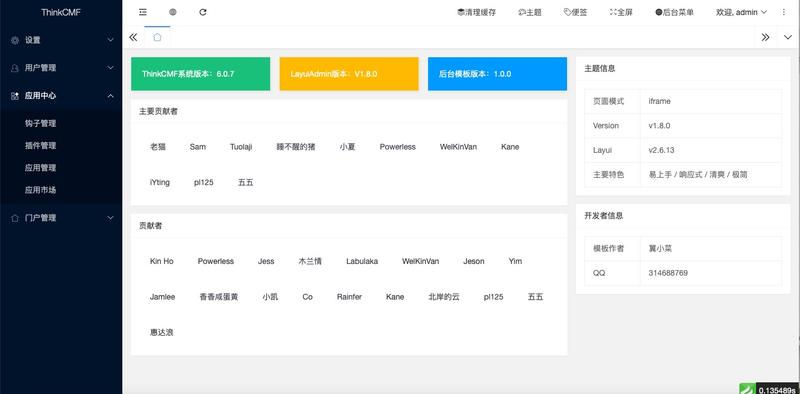
Task: Click the green ThinkCMF系统版本 card
Action: 201,73
